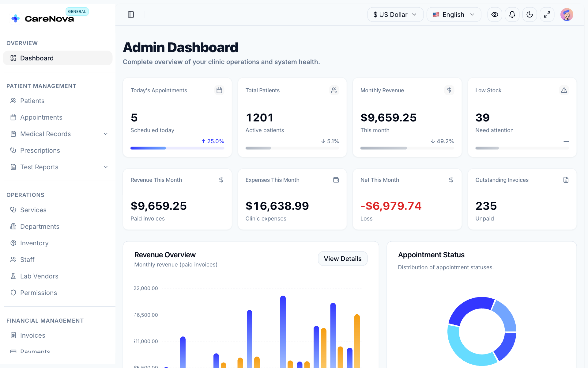Open the US Dollar currency dropdown
The width and height of the screenshot is (588, 368).
(395, 14)
